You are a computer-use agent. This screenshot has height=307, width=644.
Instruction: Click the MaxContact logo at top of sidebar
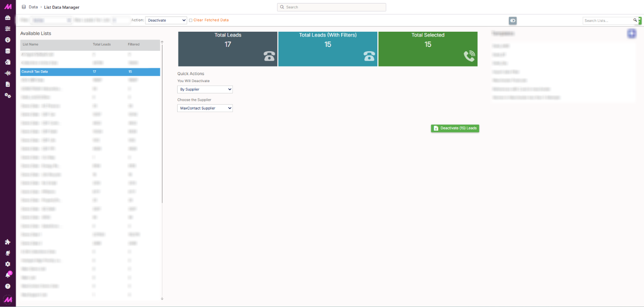tap(8, 7)
